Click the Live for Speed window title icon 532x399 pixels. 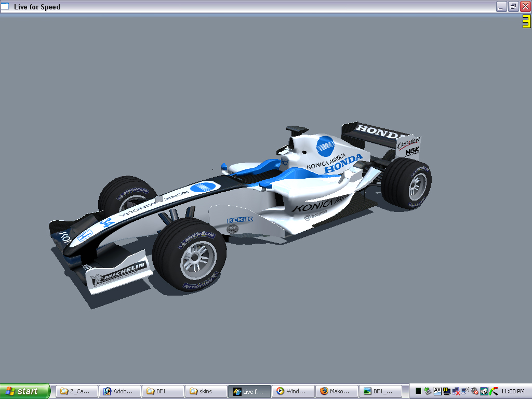click(4, 6)
